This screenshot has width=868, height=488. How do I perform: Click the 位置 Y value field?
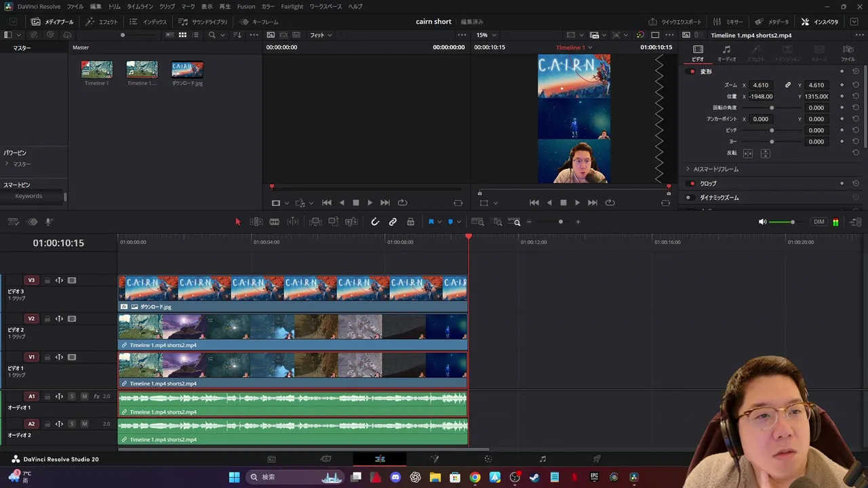click(816, 96)
